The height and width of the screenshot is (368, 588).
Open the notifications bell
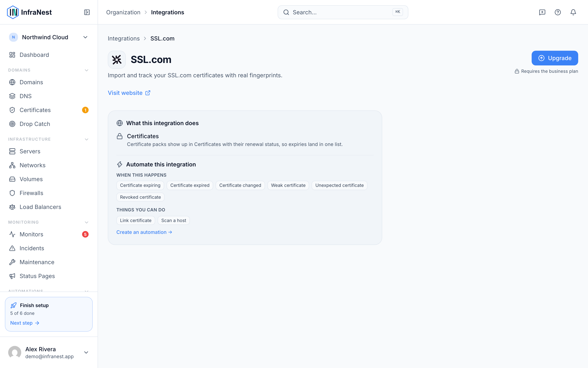tap(573, 12)
